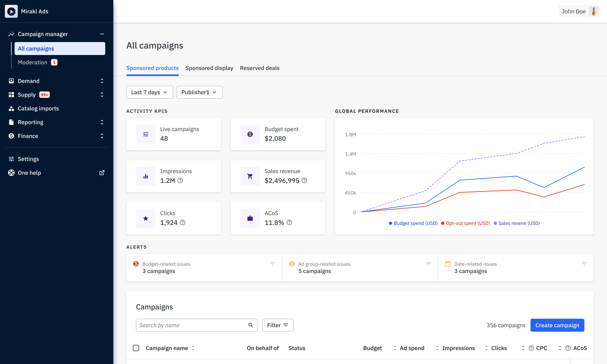This screenshot has width=607, height=364.
Task: Select the Sponsored products tab
Action: point(152,68)
